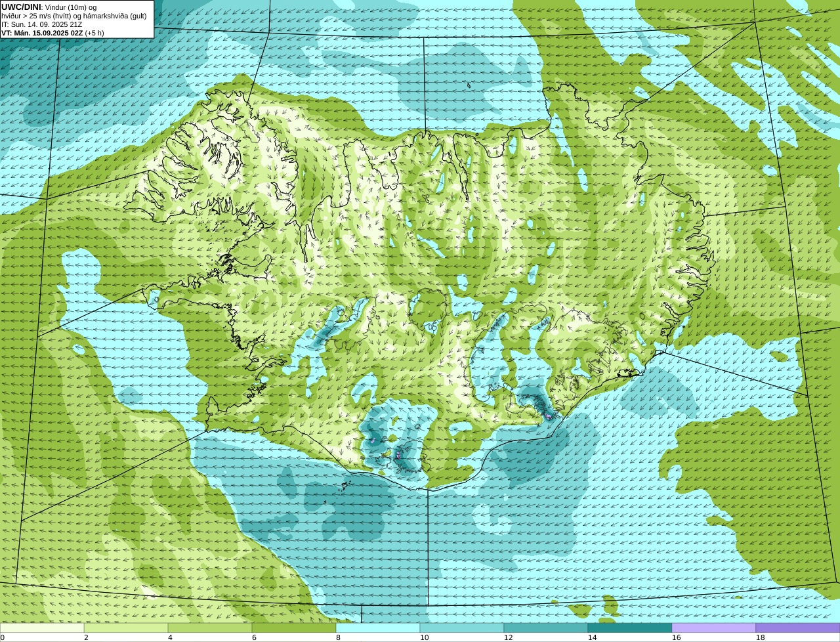This screenshot has height=642, width=840.
Task: Click the light teal 10–12 m/s legend swatch
Action: (462, 628)
